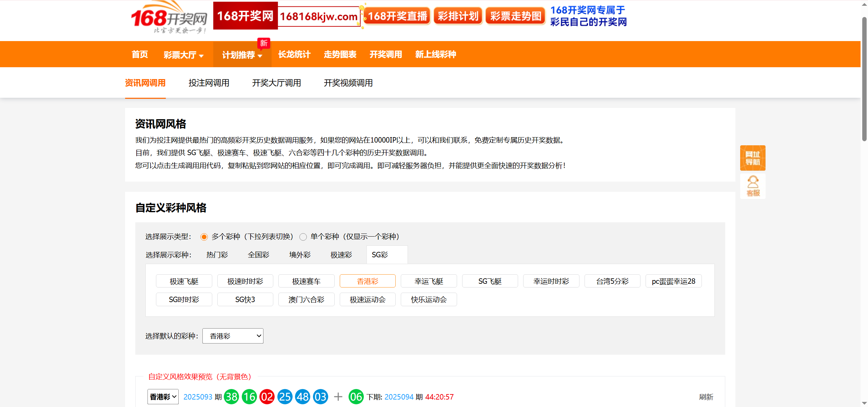This screenshot has height=407, width=868.
Task: Expand the 彩票大厅 dropdown menu
Action: tap(183, 55)
